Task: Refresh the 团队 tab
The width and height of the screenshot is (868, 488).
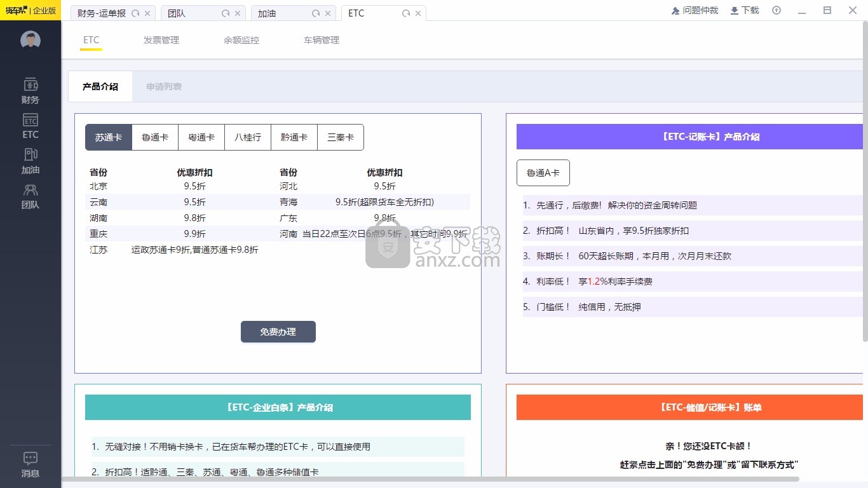Action: pos(226,13)
